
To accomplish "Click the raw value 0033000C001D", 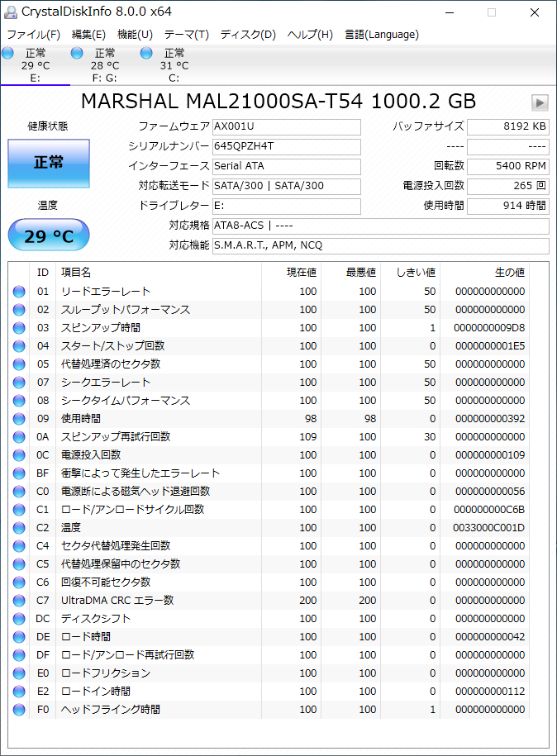I will coord(488,528).
